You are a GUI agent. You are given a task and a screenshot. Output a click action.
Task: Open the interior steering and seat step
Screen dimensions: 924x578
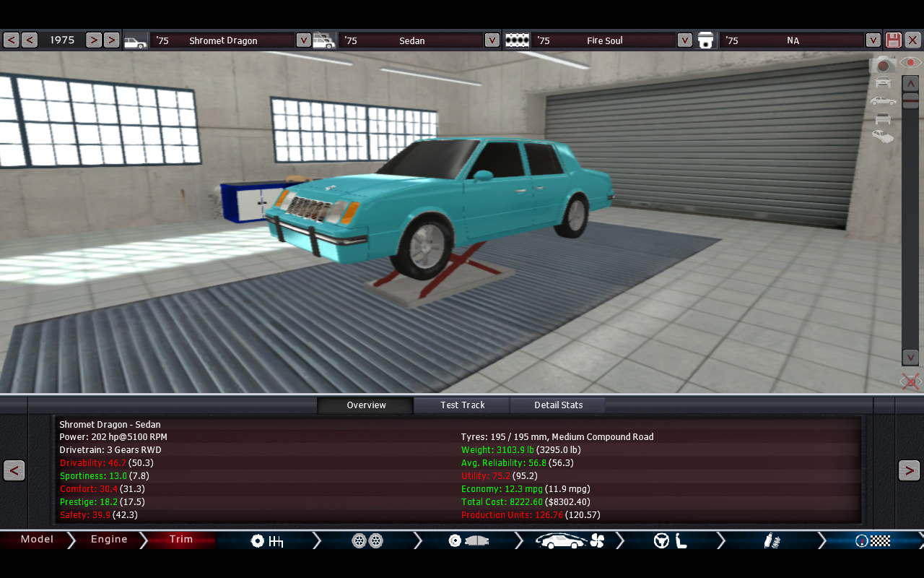click(x=670, y=540)
